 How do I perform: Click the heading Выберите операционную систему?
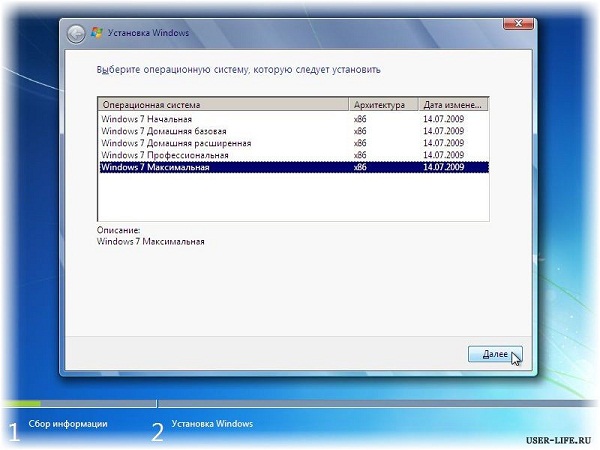click(238, 70)
